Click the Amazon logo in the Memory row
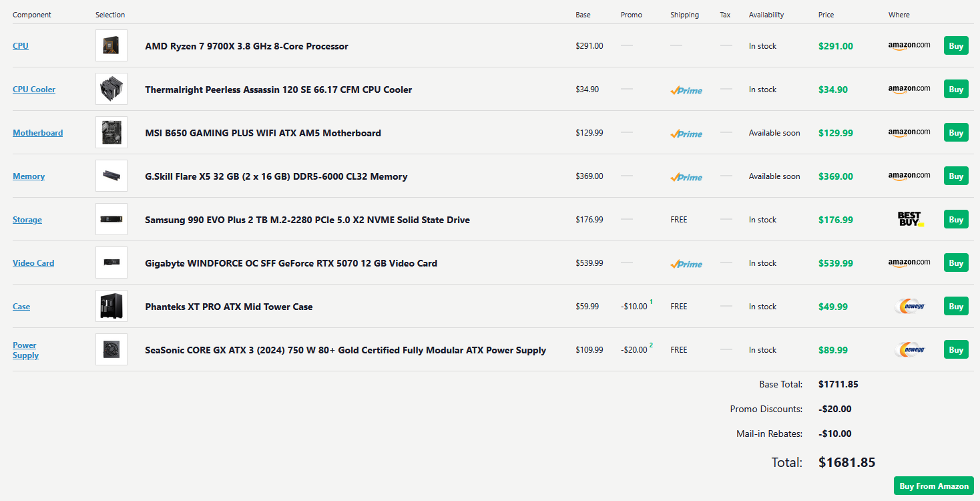 (x=909, y=176)
